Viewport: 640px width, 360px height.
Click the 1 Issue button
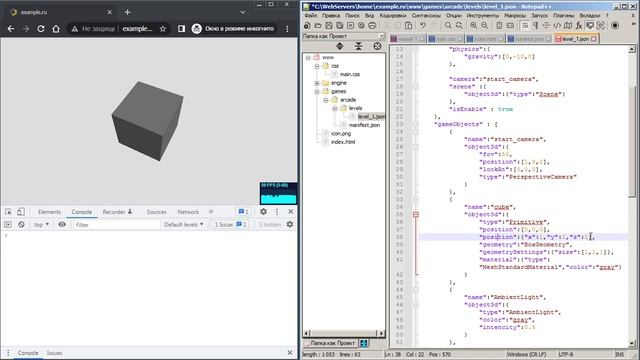coord(231,224)
